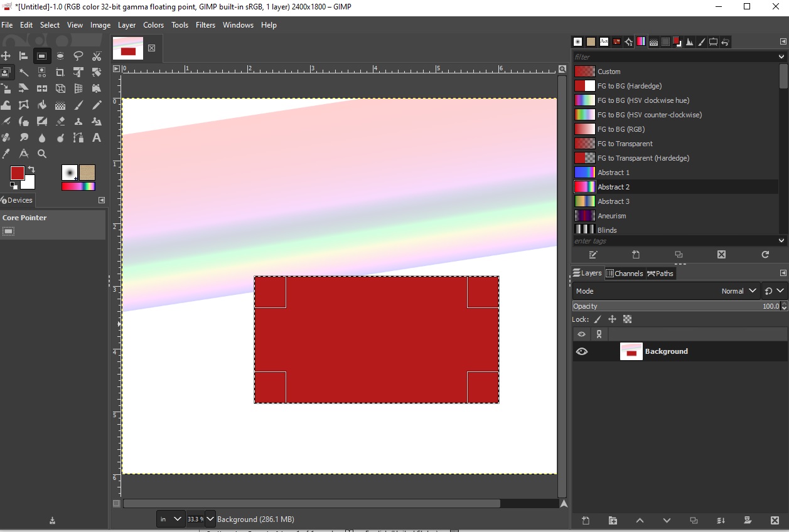Select the Rectangle Select tool
The height and width of the screenshot is (532, 789).
tap(42, 56)
